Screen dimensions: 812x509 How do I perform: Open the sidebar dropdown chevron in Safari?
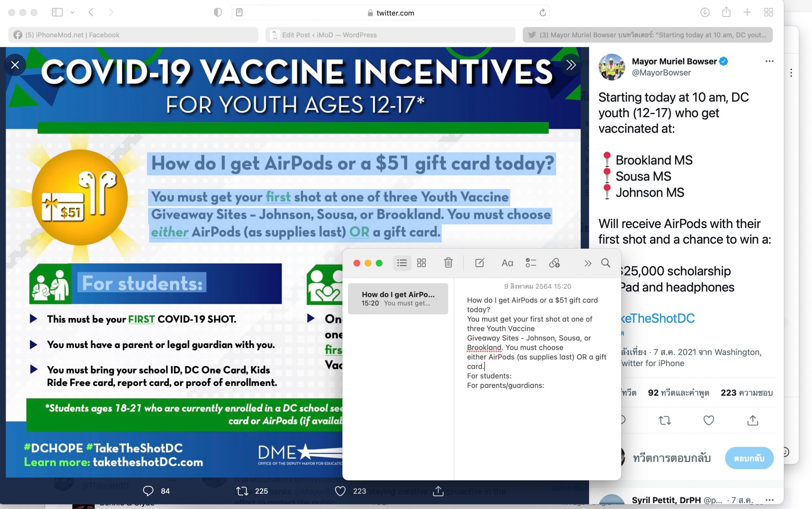tap(72, 13)
